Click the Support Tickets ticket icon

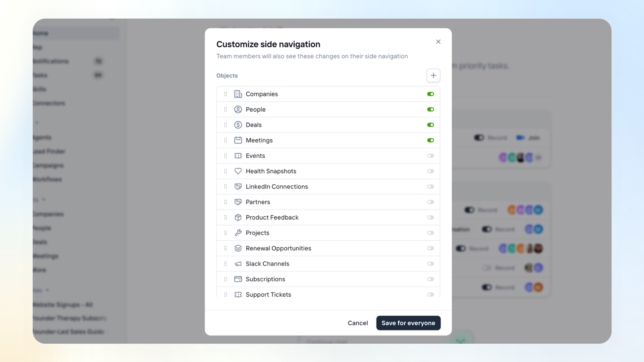[x=238, y=295]
